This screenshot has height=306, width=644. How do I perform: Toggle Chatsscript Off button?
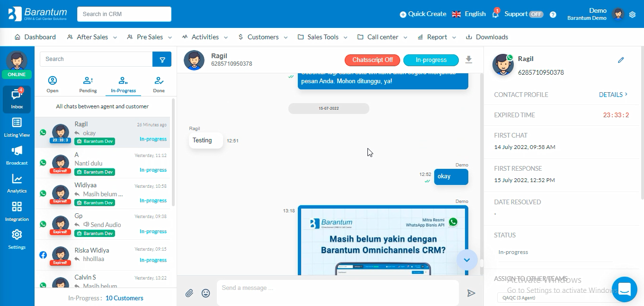click(373, 60)
